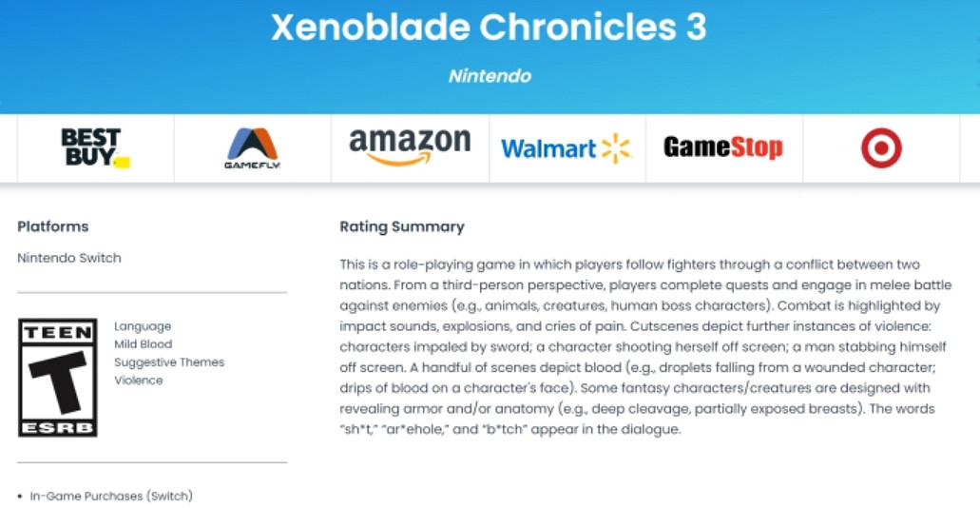Click the Suggestive Themes descriptor

(169, 362)
